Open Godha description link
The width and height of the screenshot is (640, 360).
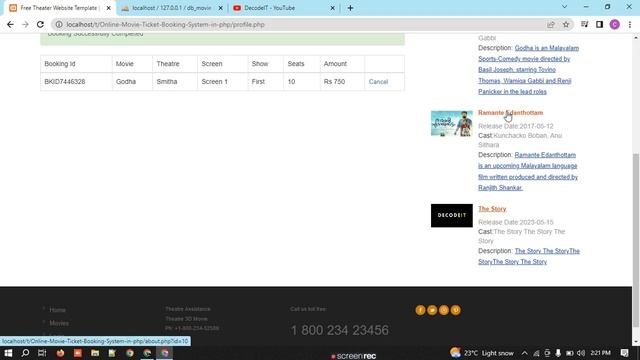pyautogui.click(x=528, y=70)
